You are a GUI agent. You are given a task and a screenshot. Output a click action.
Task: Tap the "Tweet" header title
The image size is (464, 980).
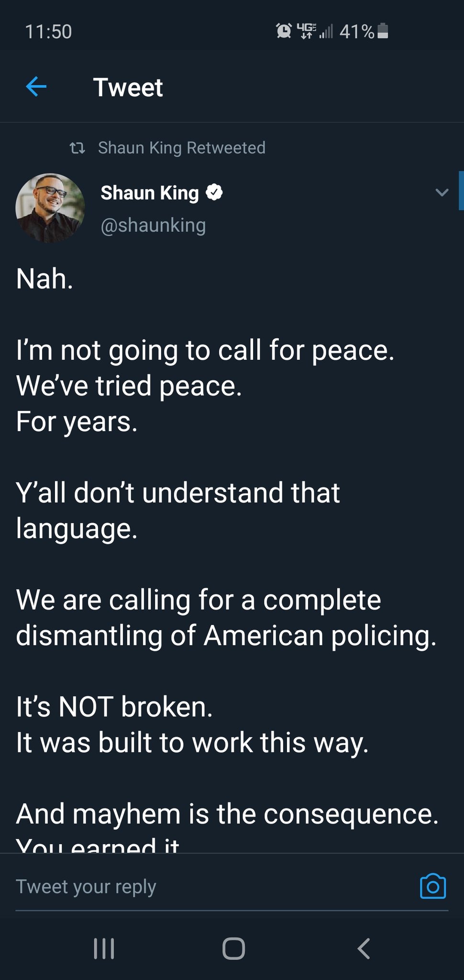coord(128,87)
